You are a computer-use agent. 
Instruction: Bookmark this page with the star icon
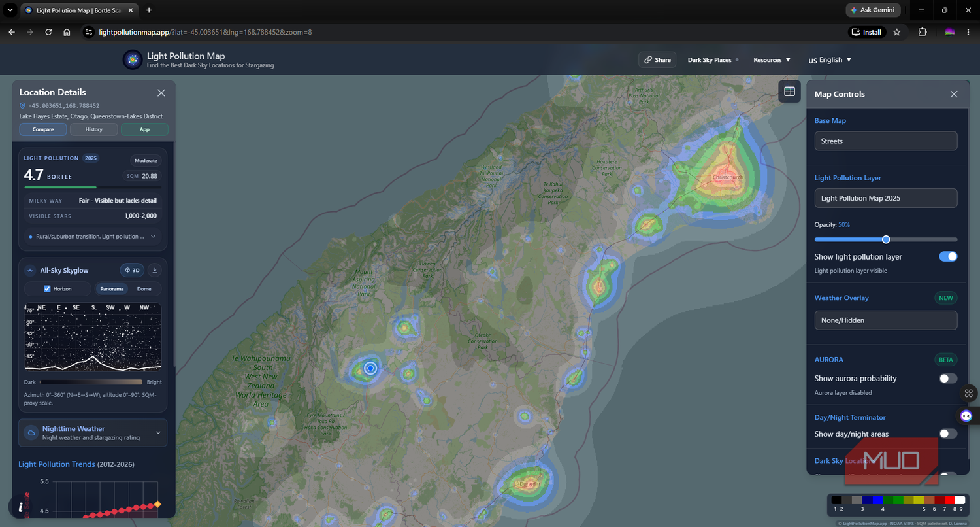(896, 32)
